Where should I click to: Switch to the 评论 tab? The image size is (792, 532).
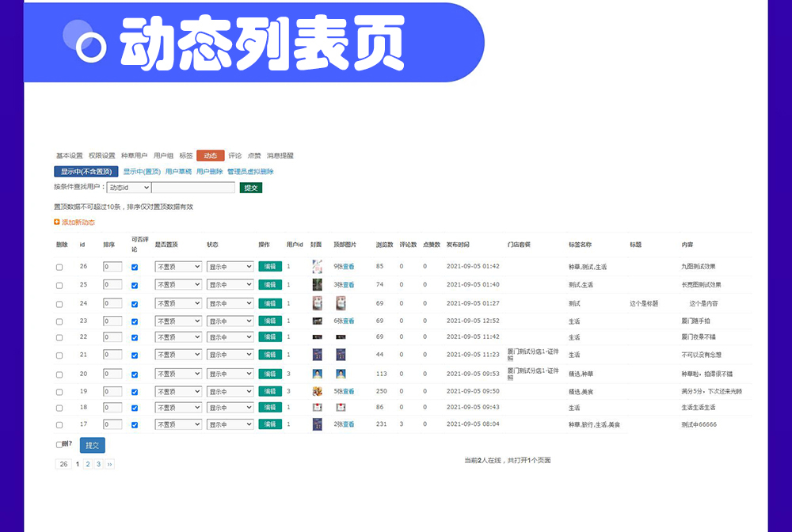[x=235, y=156]
